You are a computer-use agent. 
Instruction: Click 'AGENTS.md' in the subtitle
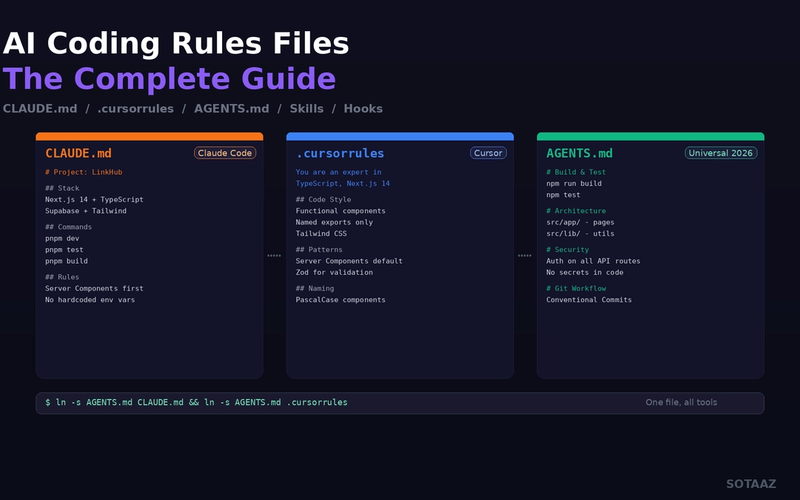click(x=231, y=109)
